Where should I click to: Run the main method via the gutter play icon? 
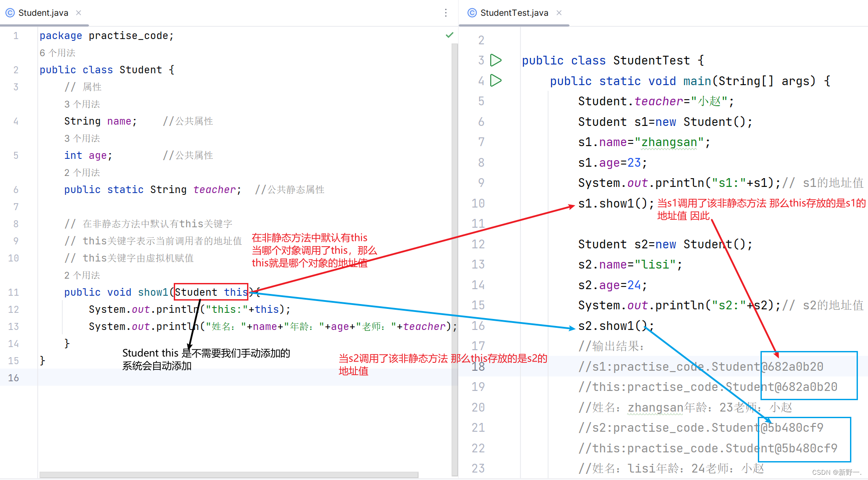[495, 81]
